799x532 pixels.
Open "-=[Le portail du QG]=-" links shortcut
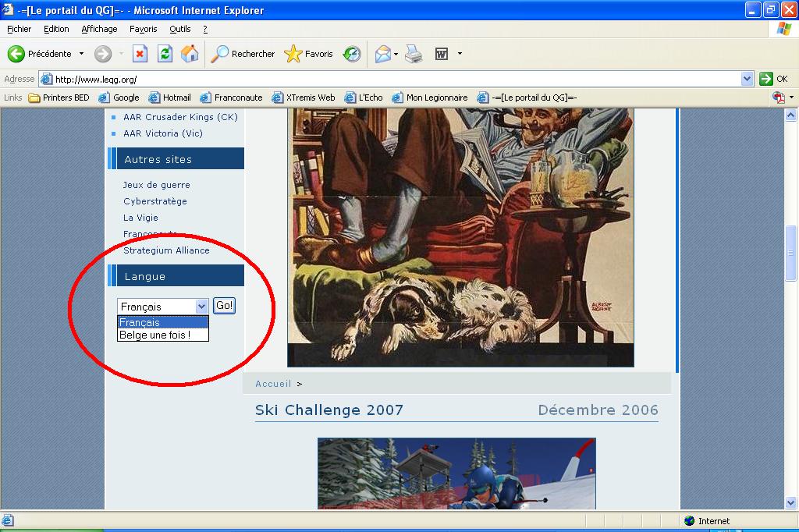[527, 98]
